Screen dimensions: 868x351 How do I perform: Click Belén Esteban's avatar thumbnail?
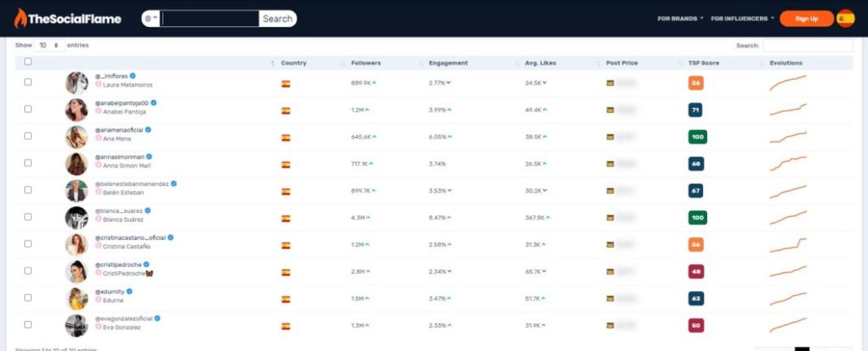point(76,190)
